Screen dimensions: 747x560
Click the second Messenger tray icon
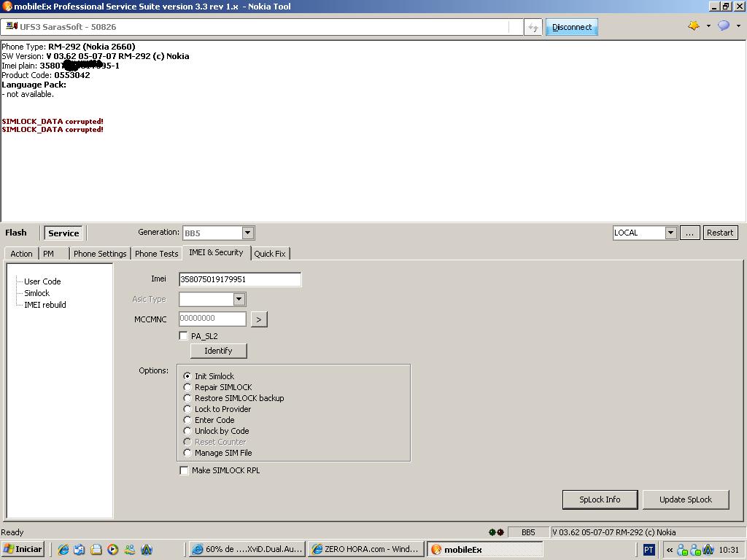(x=695, y=550)
